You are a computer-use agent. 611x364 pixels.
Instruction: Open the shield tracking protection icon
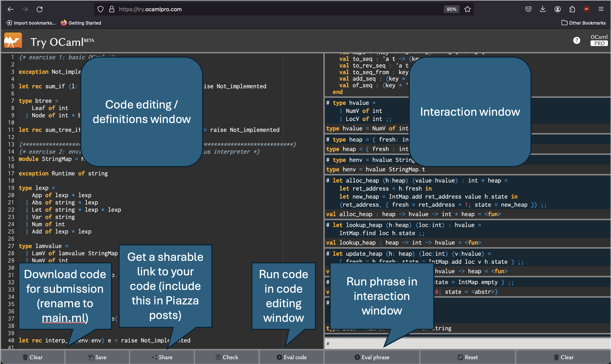pos(100,9)
